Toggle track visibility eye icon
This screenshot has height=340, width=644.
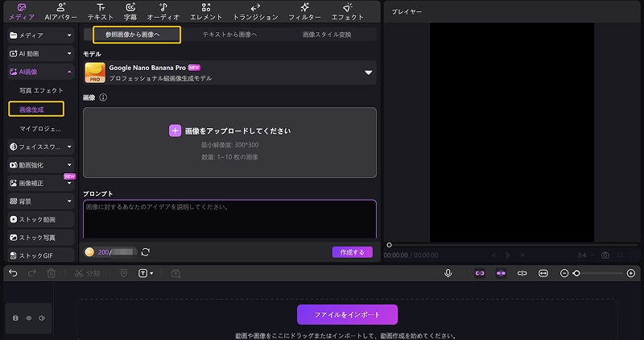(x=29, y=317)
